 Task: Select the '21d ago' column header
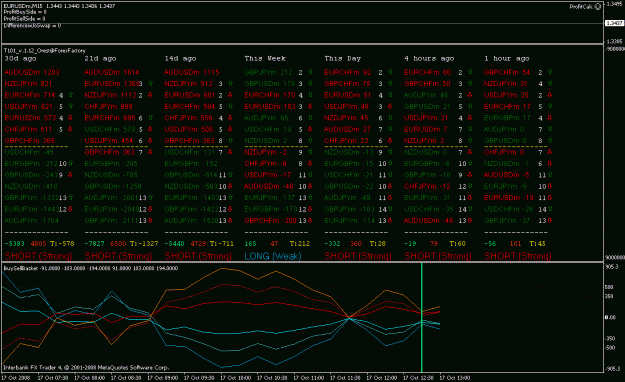coord(100,59)
